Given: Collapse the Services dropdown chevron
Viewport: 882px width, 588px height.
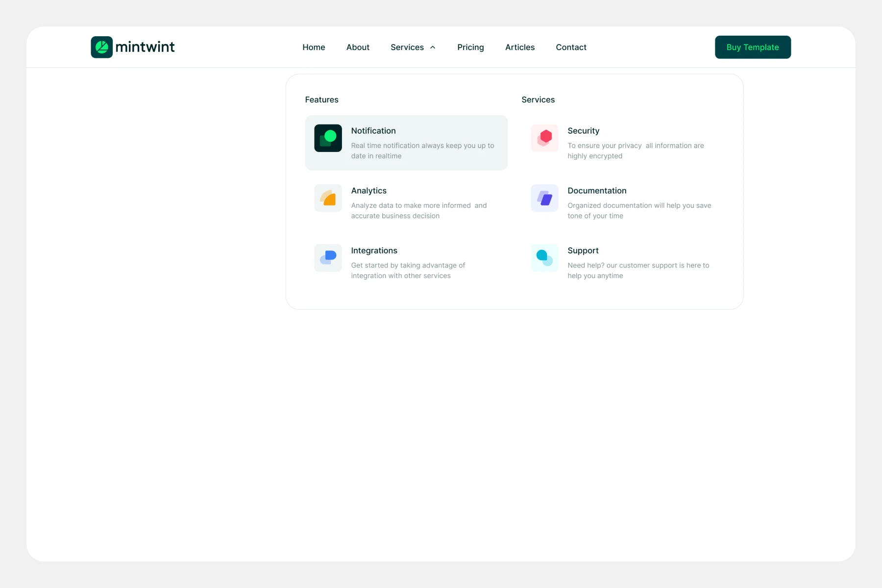Looking at the screenshot, I should (x=433, y=48).
